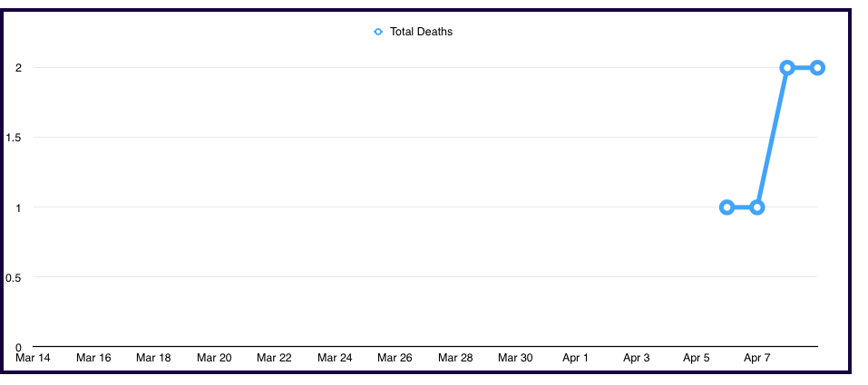Click the Mar 16 x-axis label

pyautogui.click(x=93, y=358)
